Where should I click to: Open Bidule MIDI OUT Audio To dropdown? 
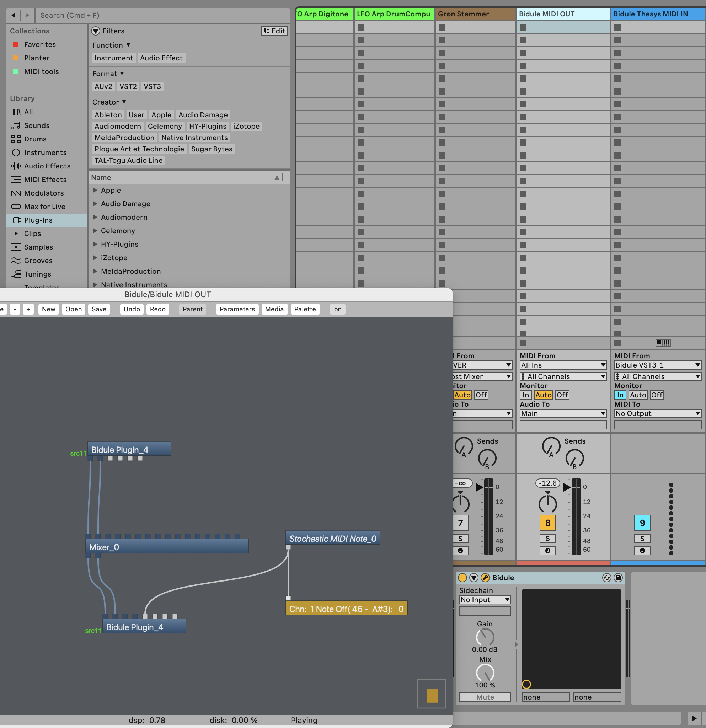(x=563, y=413)
